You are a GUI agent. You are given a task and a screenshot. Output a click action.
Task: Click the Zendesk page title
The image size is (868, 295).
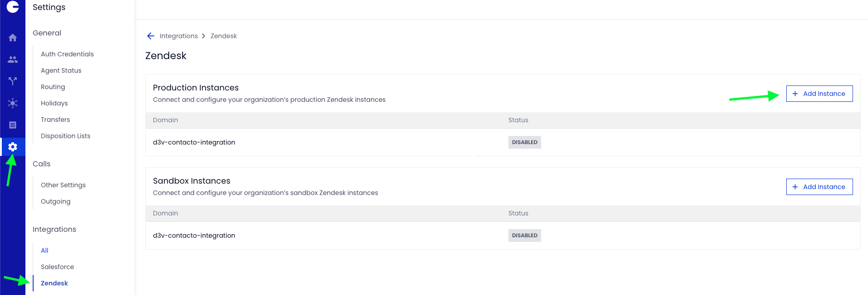(166, 55)
